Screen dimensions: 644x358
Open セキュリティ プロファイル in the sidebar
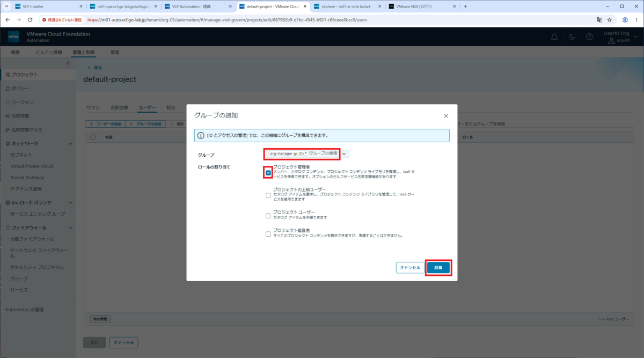38,267
